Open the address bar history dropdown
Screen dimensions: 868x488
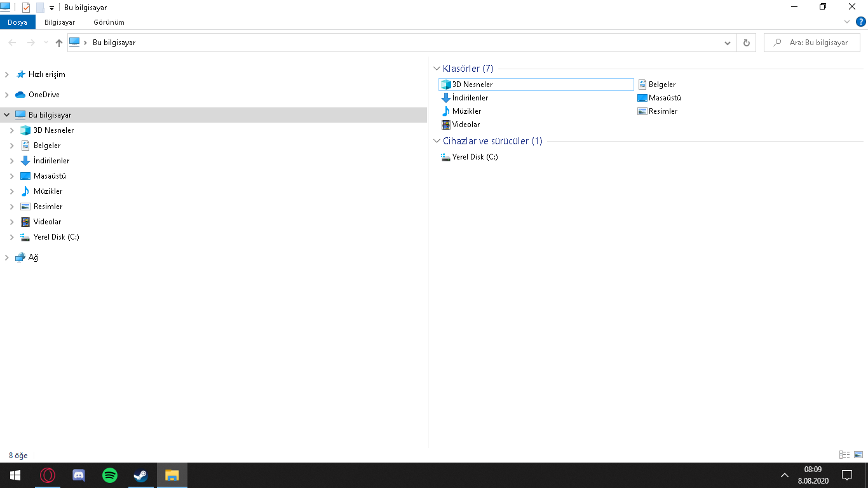pyautogui.click(x=728, y=43)
